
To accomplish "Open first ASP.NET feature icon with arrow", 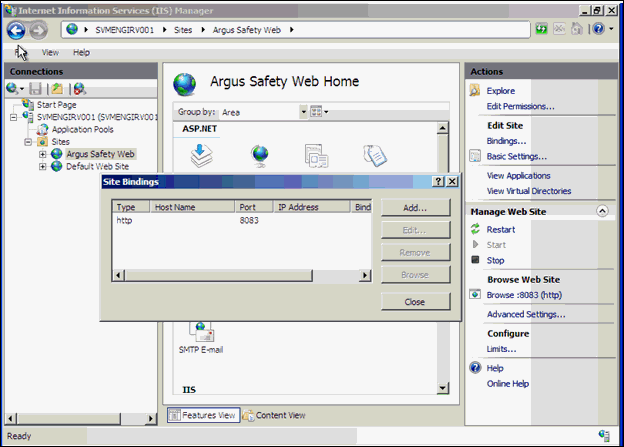I will pos(201,156).
